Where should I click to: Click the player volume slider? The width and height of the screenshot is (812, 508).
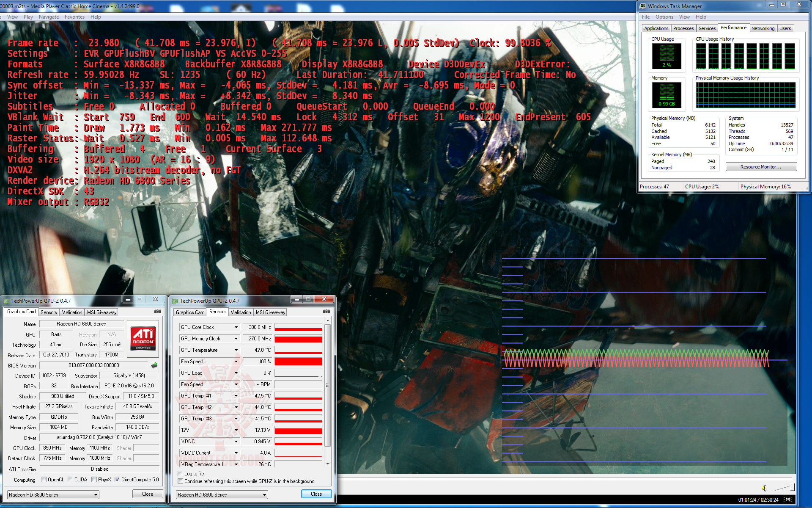[x=784, y=488]
